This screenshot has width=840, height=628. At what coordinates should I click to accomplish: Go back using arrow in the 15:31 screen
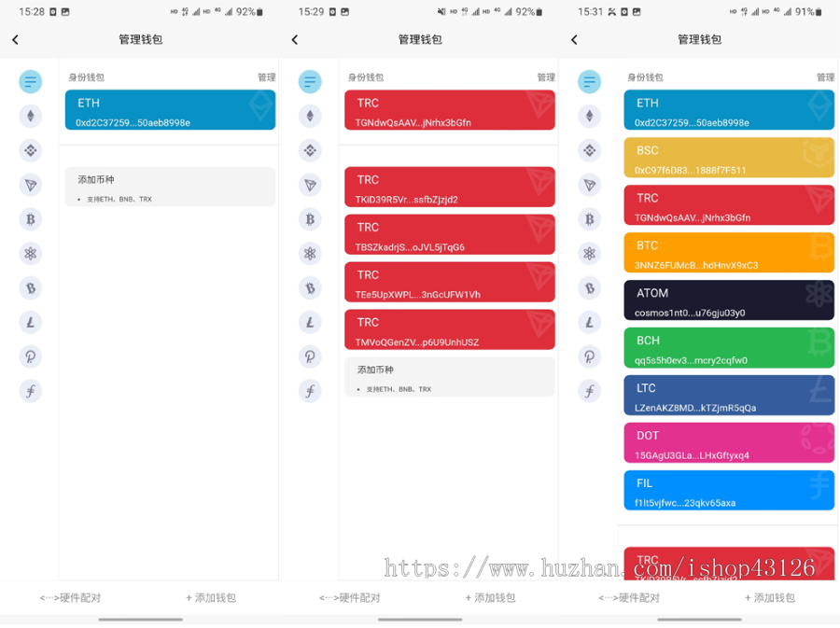click(x=574, y=39)
